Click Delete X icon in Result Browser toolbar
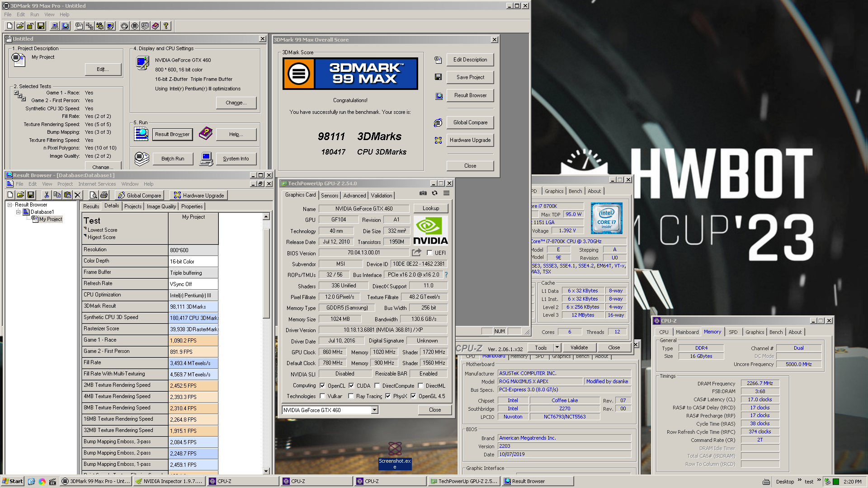 78,195
